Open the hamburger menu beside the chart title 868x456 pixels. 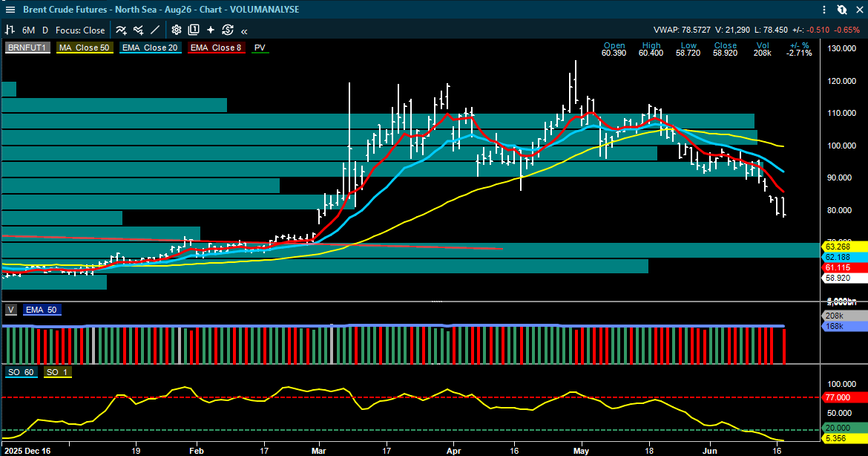pos(10,10)
